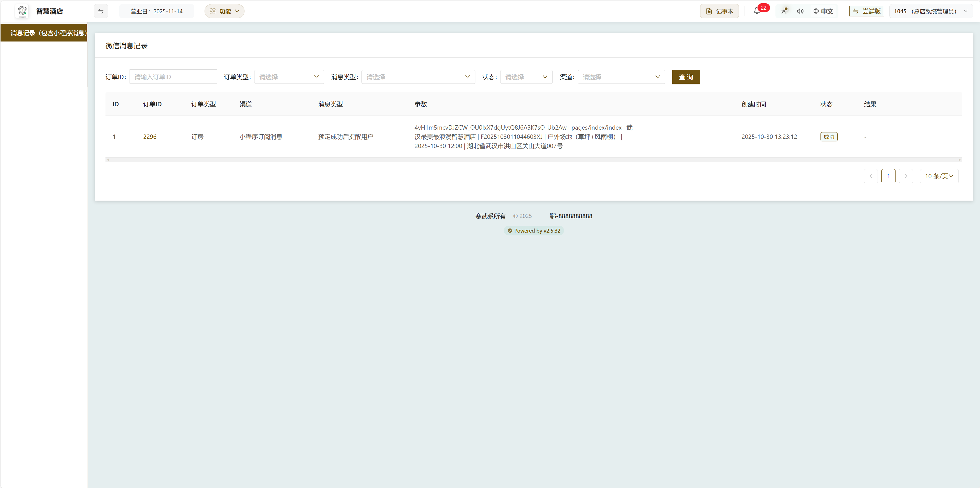This screenshot has width=980, height=488.
Task: Switch to 尝鲜版 version
Action: coord(866,12)
